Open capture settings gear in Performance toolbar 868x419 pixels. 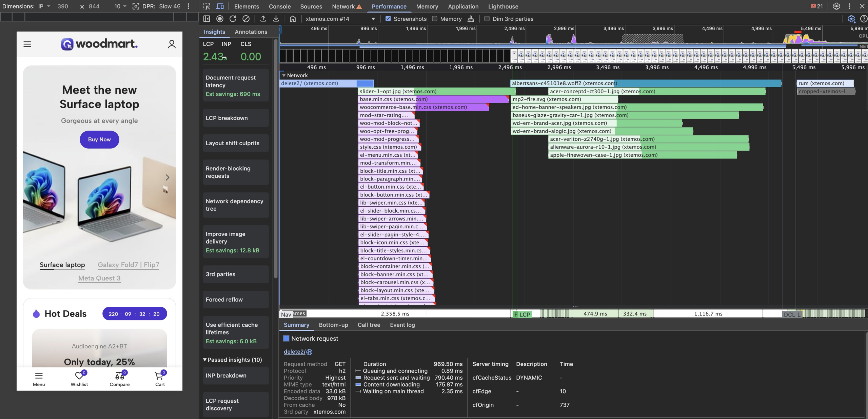pyautogui.click(x=851, y=19)
